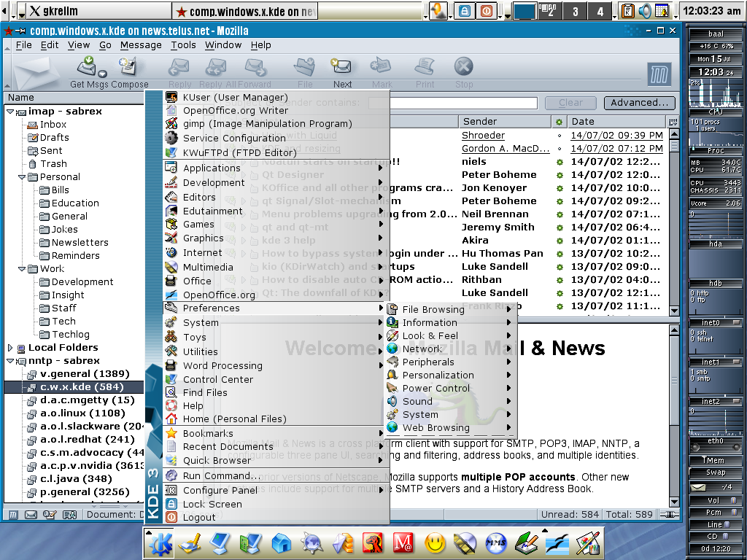Image resolution: width=747 pixels, height=560 pixels.
Task: Toggle read status on Akira message
Action: (x=560, y=241)
